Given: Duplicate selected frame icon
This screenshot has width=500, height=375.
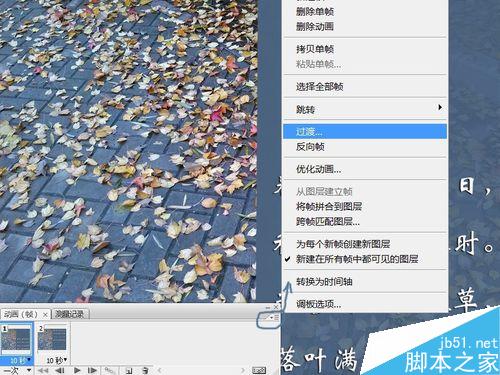Looking at the screenshot, I should coord(129,370).
